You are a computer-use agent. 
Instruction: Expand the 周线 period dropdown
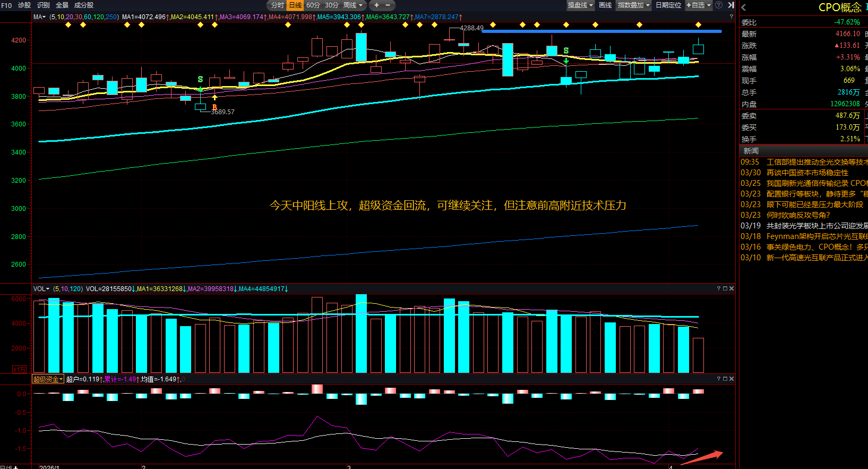point(353,5)
